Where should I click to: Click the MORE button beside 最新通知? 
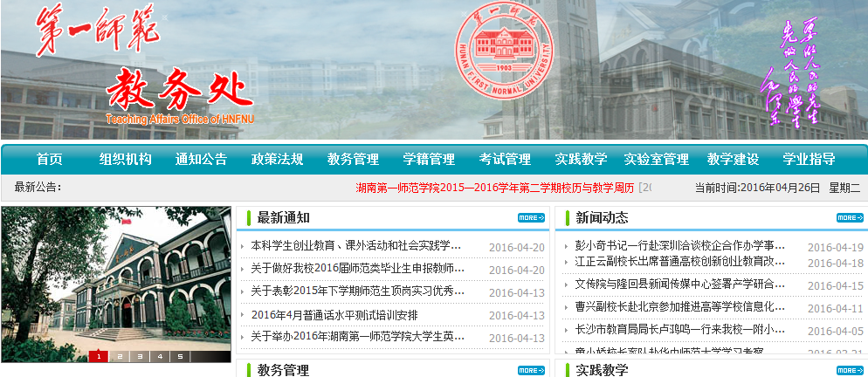[531, 217]
